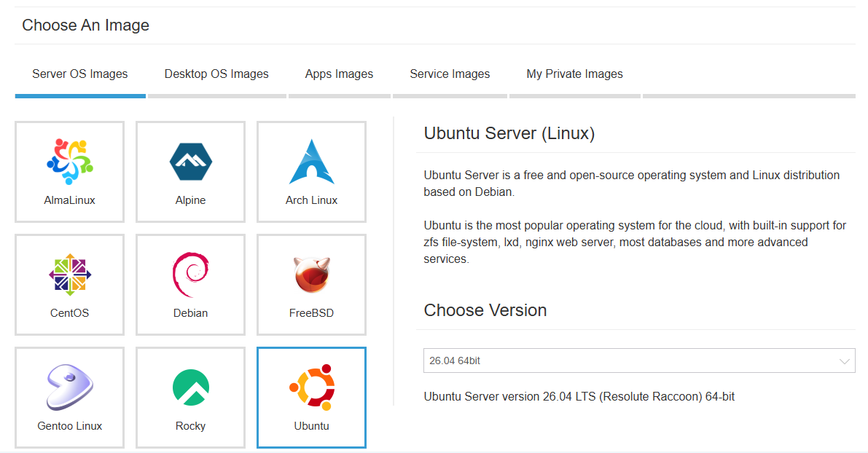
Task: Choose the Debian swirl logo
Action: coord(190,275)
